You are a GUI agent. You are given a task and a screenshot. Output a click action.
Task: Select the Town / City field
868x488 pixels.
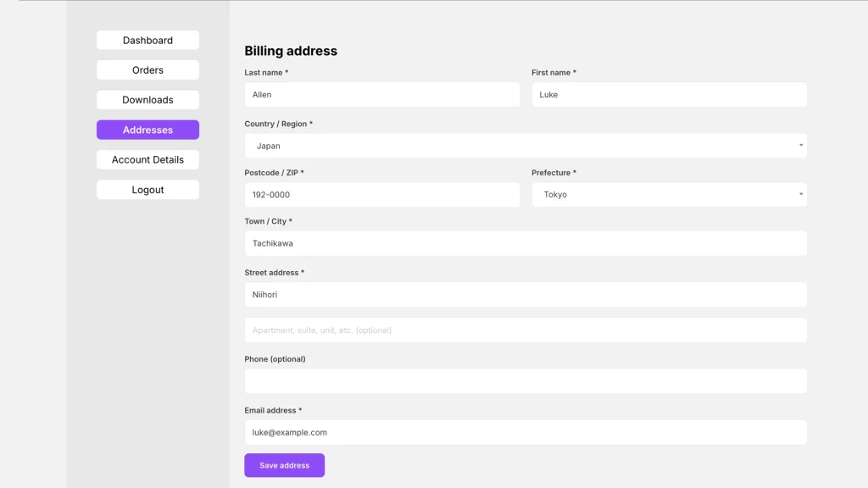[x=525, y=243]
